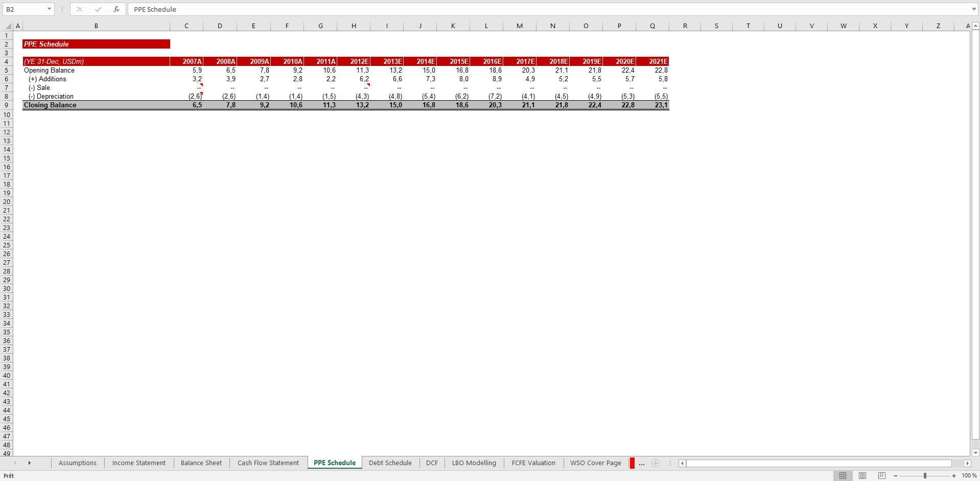The width and height of the screenshot is (980, 481).
Task: Click the Enter checkmark in formula bar
Action: (x=98, y=9)
